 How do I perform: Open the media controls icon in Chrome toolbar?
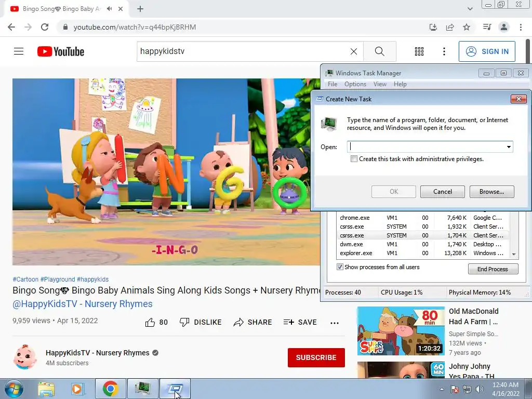[x=487, y=27]
